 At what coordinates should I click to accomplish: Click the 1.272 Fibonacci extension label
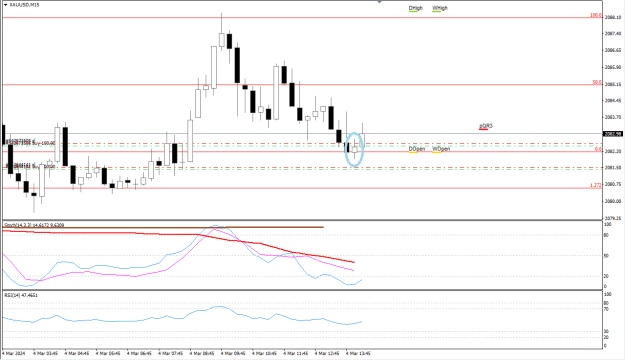596,185
